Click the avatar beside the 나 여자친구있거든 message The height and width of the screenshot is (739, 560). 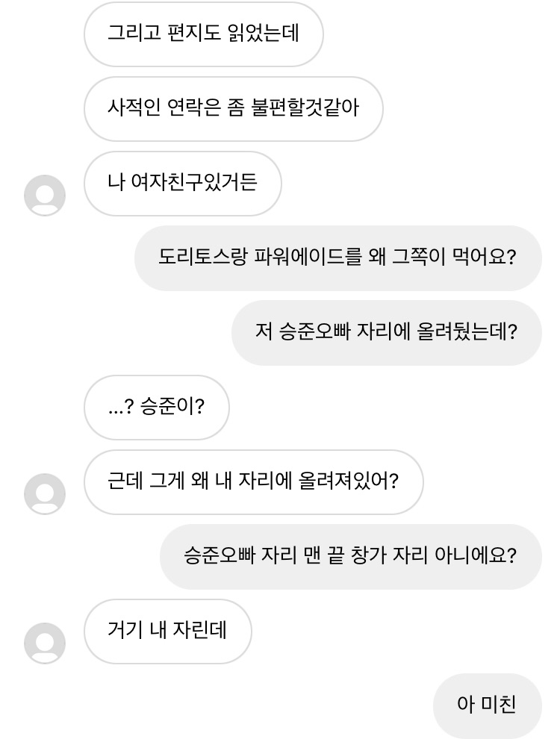pos(45,196)
